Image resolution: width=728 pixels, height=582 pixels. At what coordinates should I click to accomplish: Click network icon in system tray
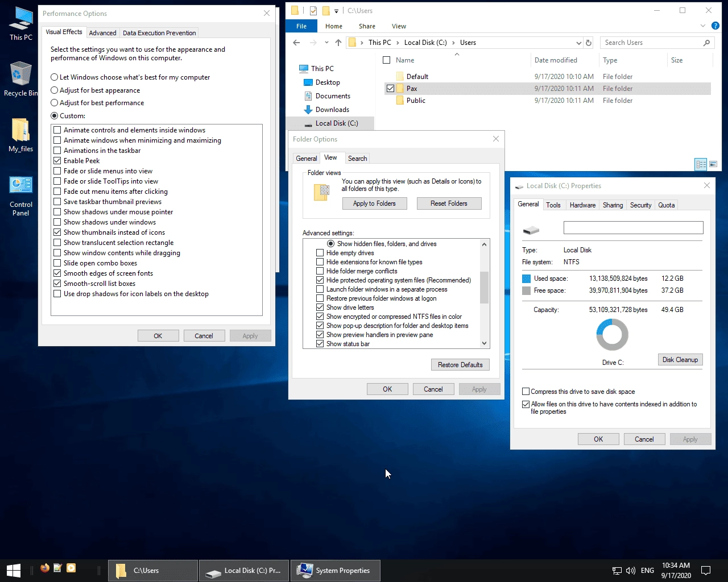click(x=617, y=571)
